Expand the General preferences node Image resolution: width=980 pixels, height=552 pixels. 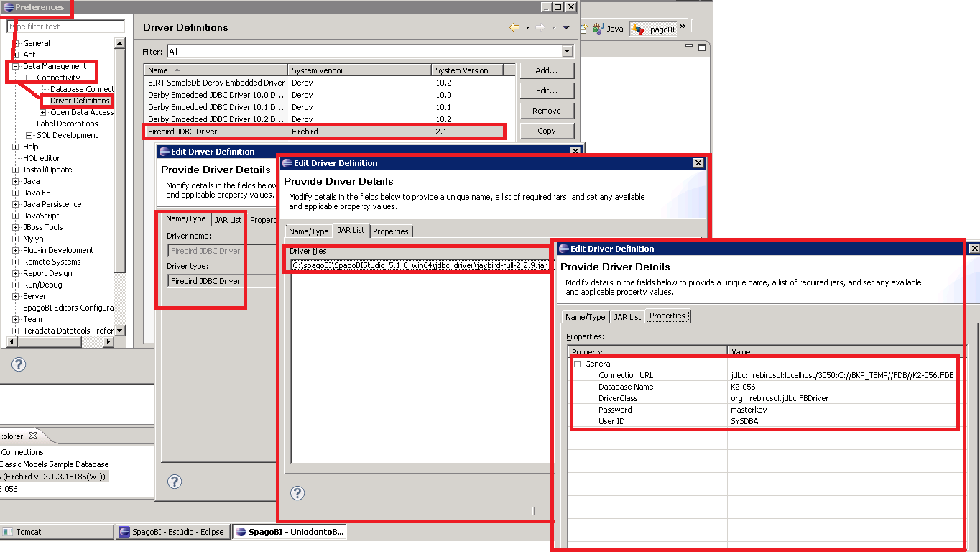tap(16, 43)
